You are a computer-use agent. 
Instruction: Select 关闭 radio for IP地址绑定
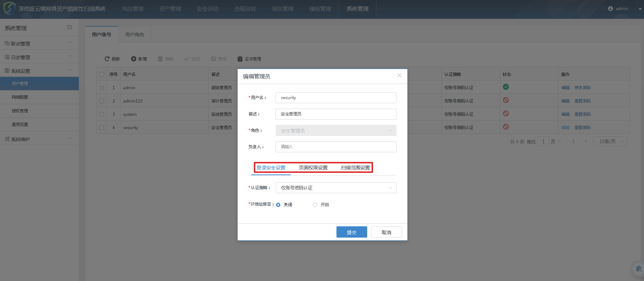[278, 205]
